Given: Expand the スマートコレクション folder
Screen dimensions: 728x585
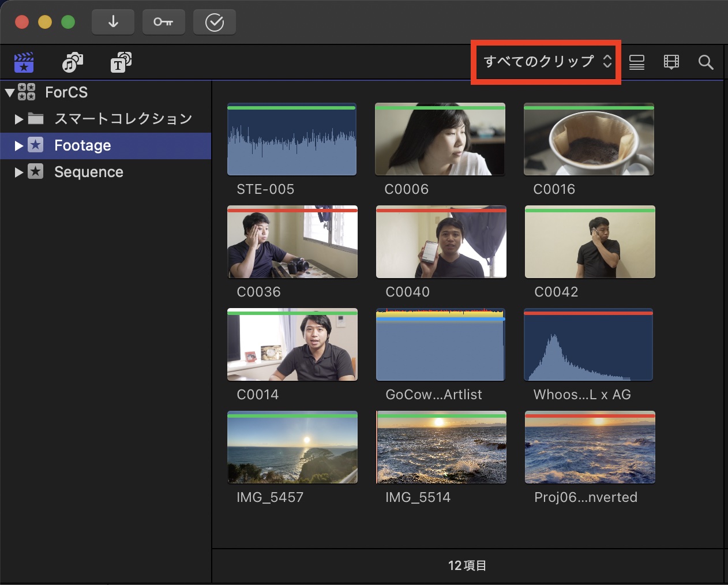Looking at the screenshot, I should click(x=18, y=119).
